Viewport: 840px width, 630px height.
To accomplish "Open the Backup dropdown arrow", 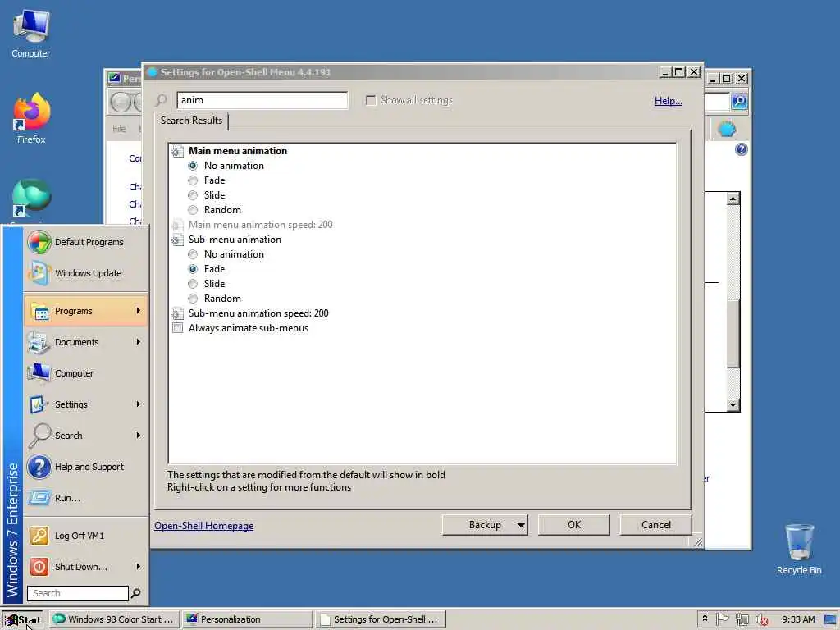I will pos(521,525).
